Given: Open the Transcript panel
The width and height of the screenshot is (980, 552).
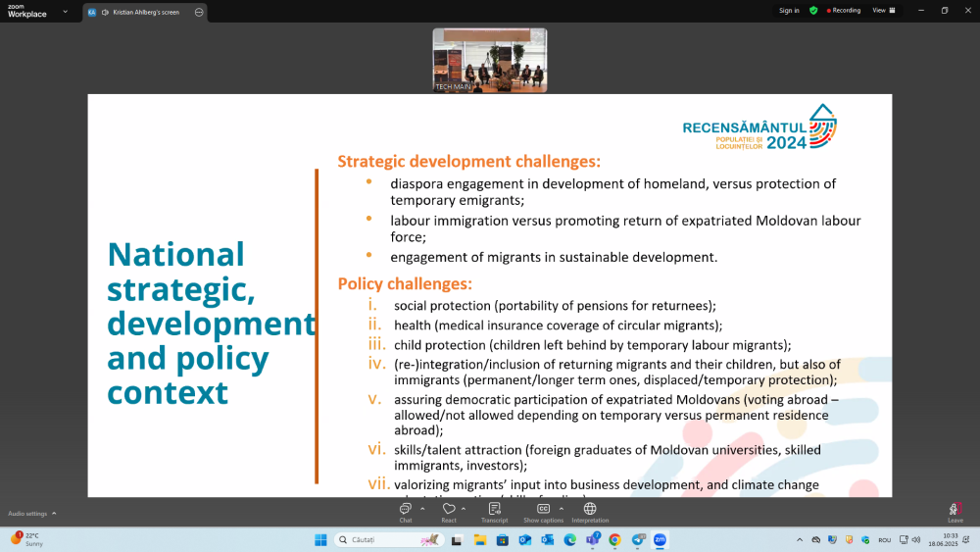Looking at the screenshot, I should [x=494, y=513].
